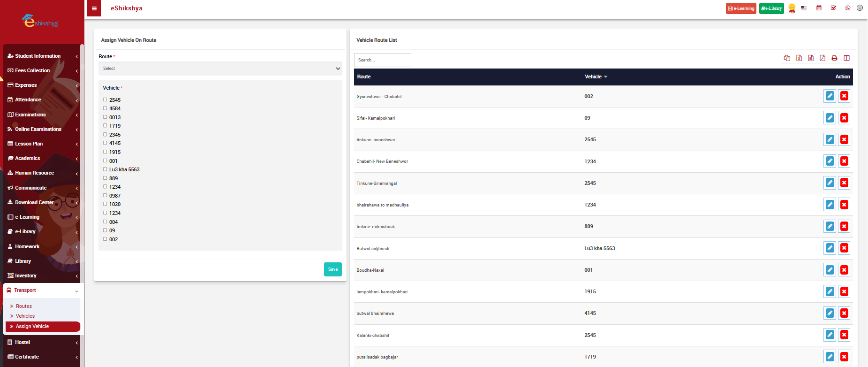
Task: Click the Save button
Action: (x=332, y=269)
